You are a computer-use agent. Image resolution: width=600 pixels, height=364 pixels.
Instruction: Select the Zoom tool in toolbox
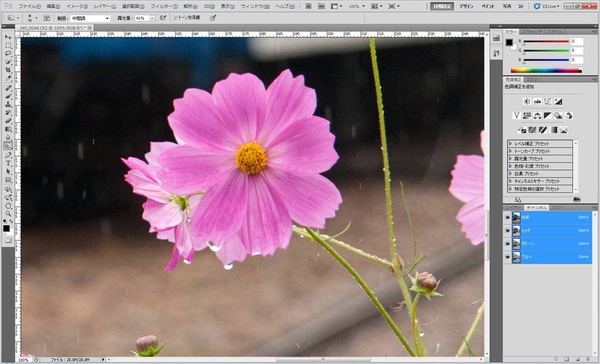click(x=8, y=214)
